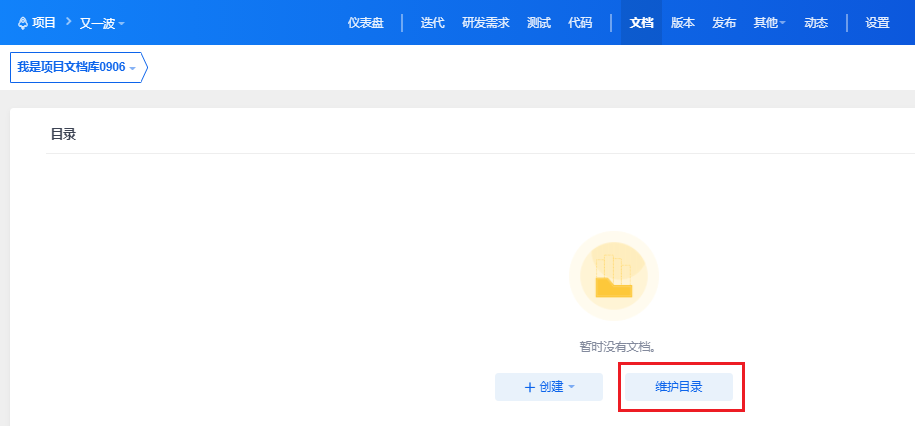Click the project rocket icon beside 项目

pos(23,23)
